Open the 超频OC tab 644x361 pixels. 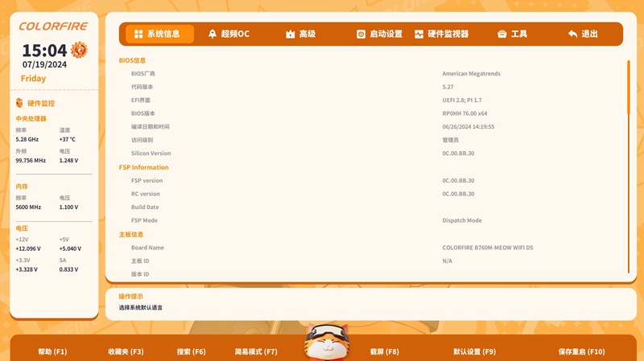(x=235, y=35)
